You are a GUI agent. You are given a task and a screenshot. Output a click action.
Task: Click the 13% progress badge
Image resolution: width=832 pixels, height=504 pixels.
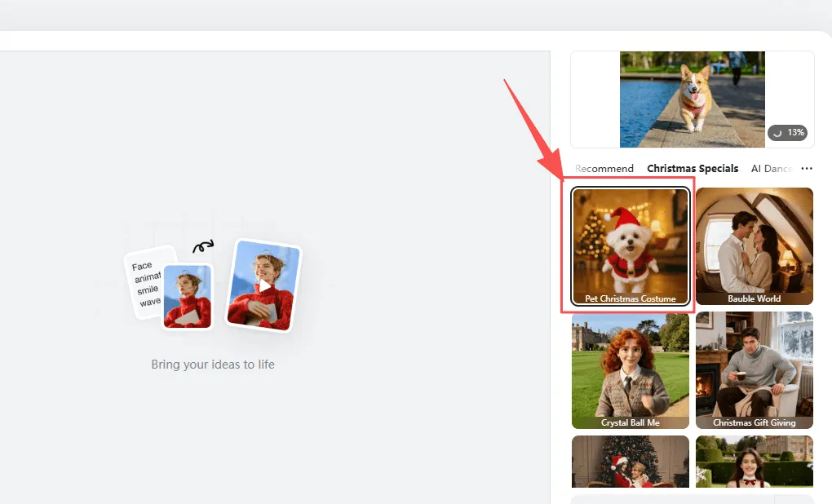click(787, 132)
